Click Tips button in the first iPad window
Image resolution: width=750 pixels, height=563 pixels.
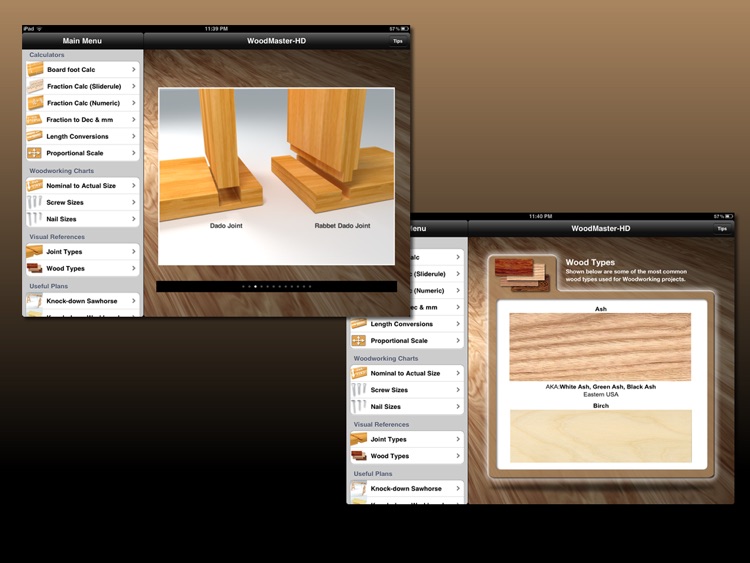(x=397, y=41)
